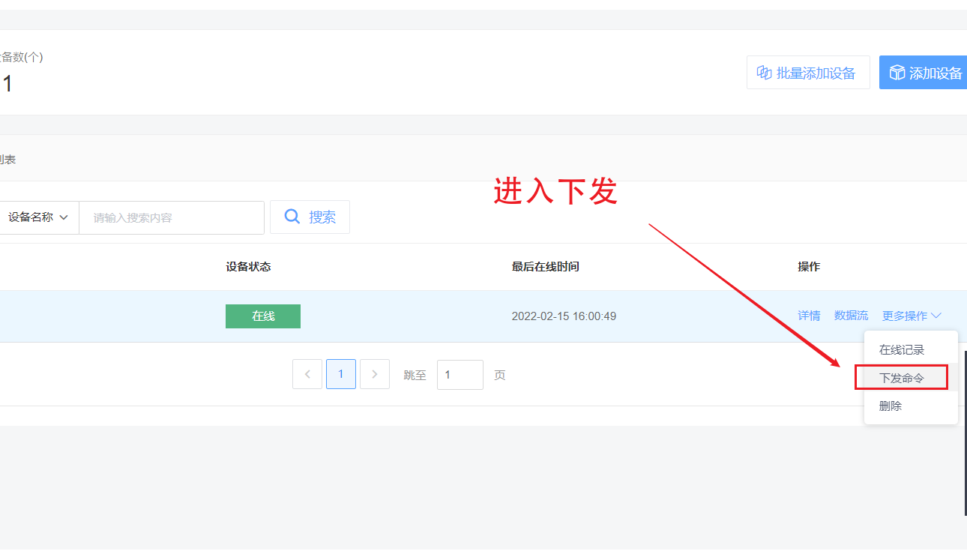Click the 在线 status badge
The height and width of the screenshot is (560, 967).
[263, 316]
